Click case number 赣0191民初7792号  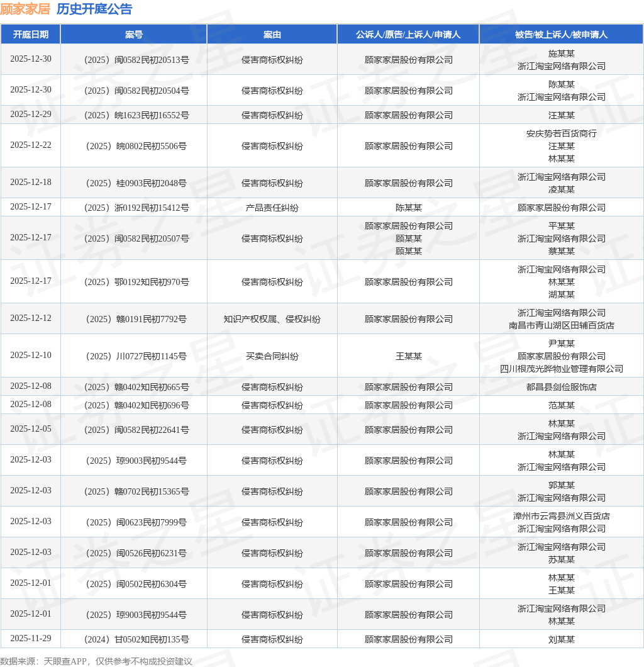[x=136, y=319]
